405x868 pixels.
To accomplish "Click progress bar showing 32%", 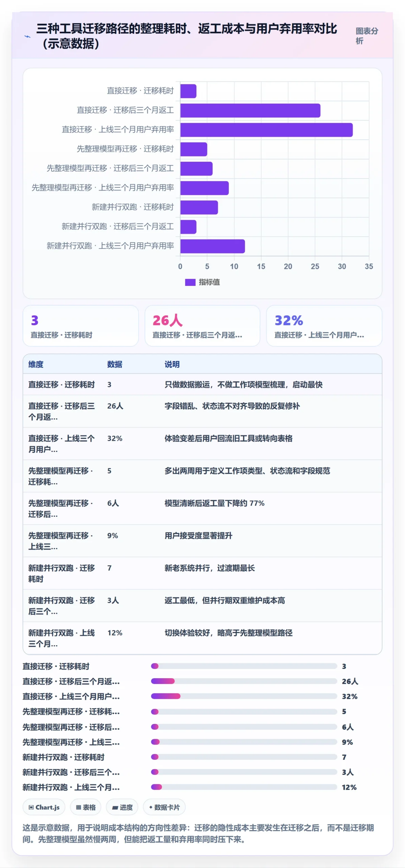I will [244, 696].
